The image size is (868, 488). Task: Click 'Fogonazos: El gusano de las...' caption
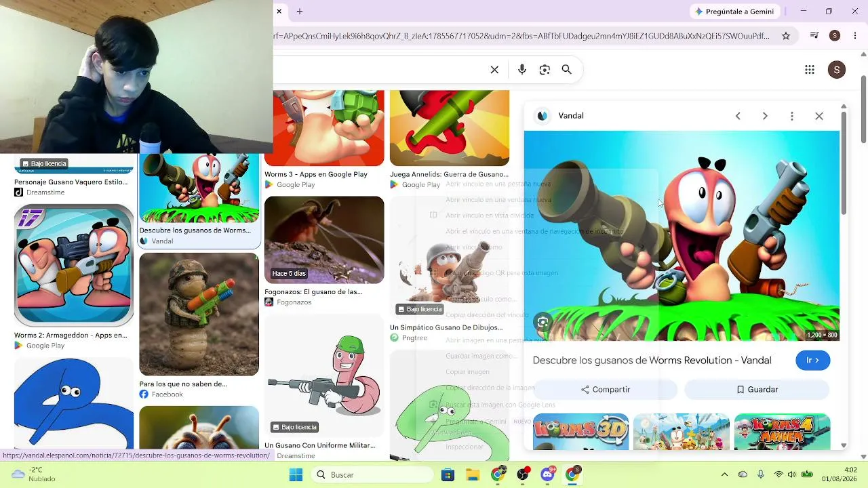tap(313, 292)
